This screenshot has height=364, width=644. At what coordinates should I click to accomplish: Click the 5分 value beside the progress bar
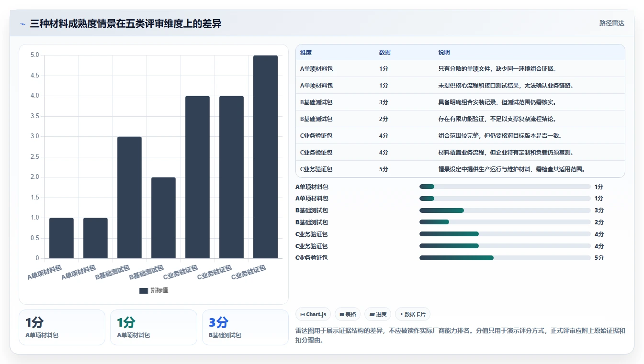(x=599, y=258)
